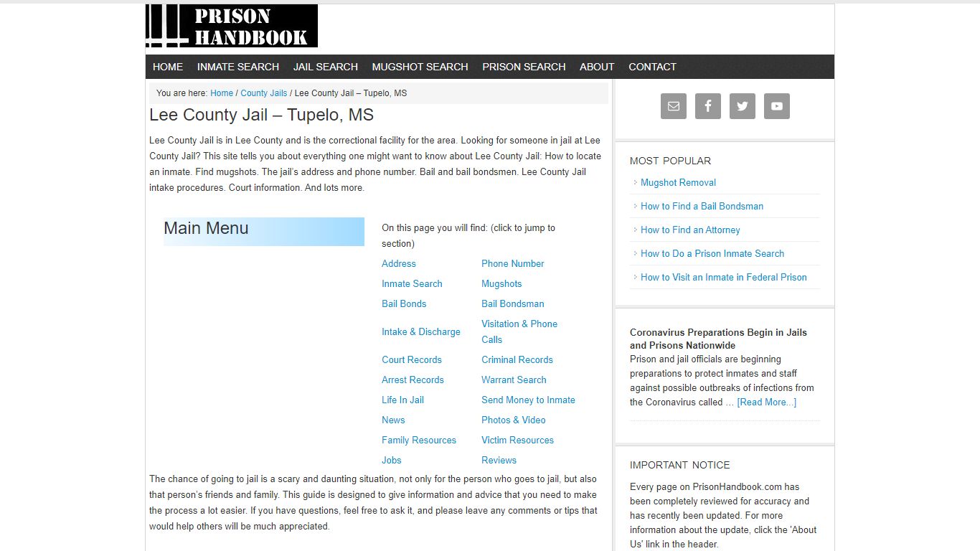980x551 pixels.
Task: Jump to Visitation & Phone Calls section
Action: pos(519,331)
